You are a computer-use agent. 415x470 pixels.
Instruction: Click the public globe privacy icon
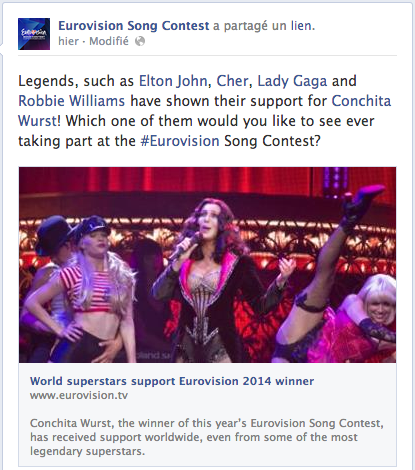(x=140, y=41)
